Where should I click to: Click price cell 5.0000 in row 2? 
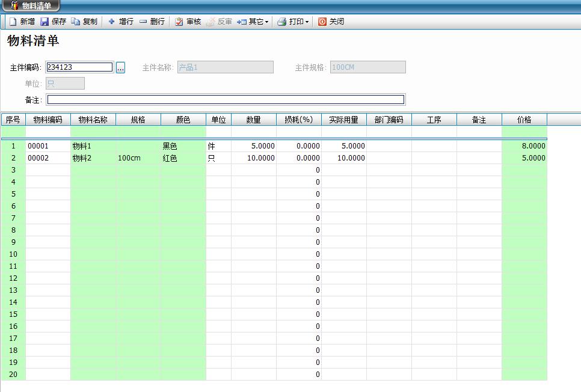pos(524,158)
